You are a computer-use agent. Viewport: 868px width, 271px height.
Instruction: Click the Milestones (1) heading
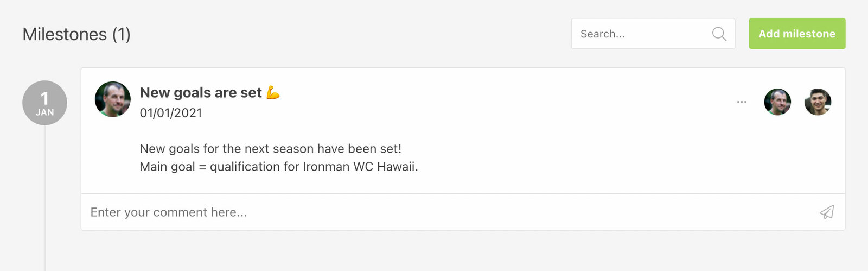(x=76, y=34)
